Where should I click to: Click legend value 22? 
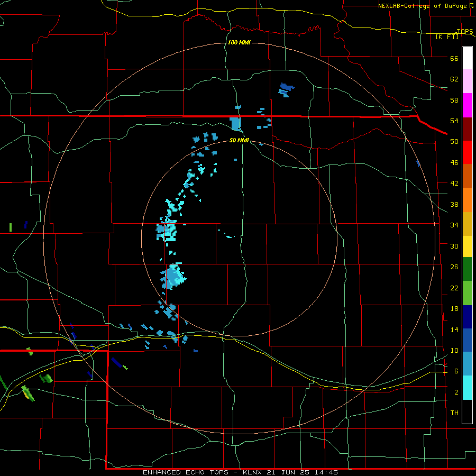pos(454,288)
